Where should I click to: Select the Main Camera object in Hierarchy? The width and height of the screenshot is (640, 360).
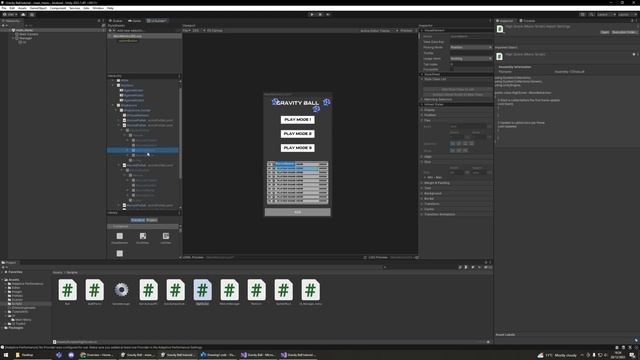point(29,34)
